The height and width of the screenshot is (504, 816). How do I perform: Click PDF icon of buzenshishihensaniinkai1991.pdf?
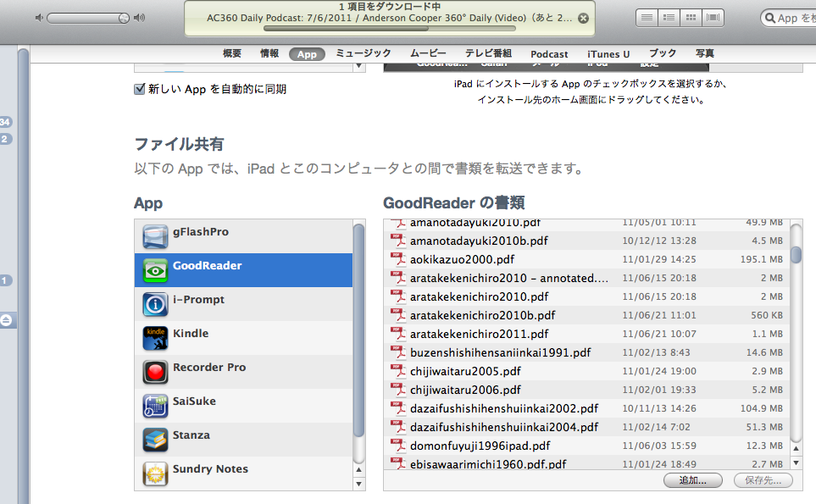click(x=398, y=352)
